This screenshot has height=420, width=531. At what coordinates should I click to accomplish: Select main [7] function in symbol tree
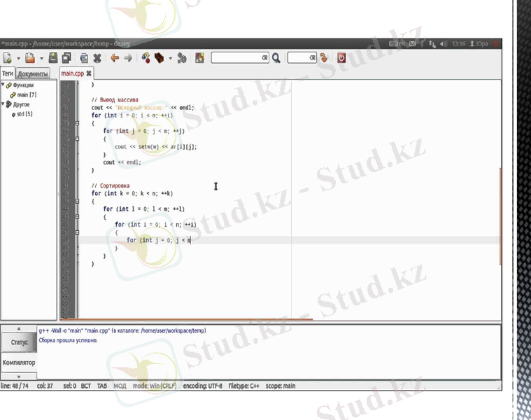tap(27, 94)
